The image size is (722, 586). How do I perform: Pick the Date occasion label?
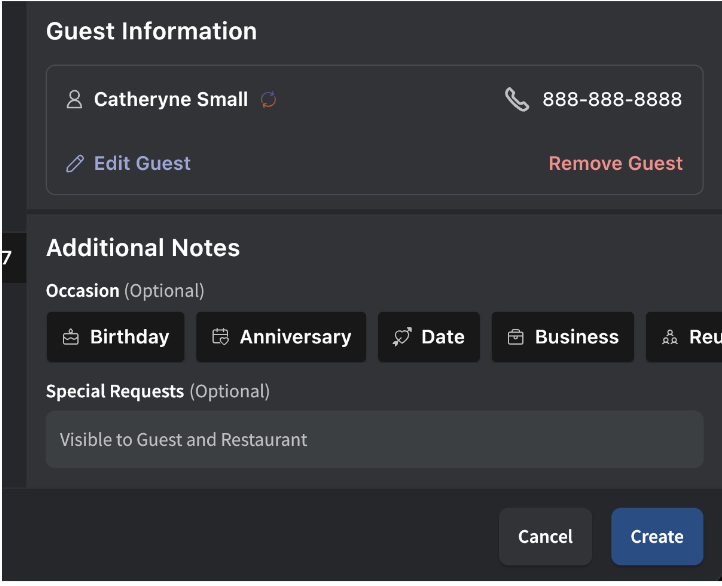pos(442,337)
